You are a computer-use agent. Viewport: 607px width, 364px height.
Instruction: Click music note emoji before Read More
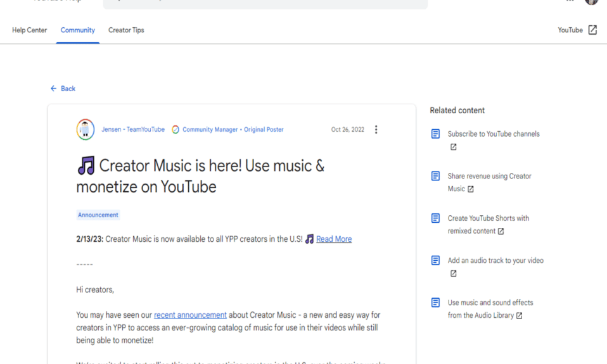tap(309, 239)
